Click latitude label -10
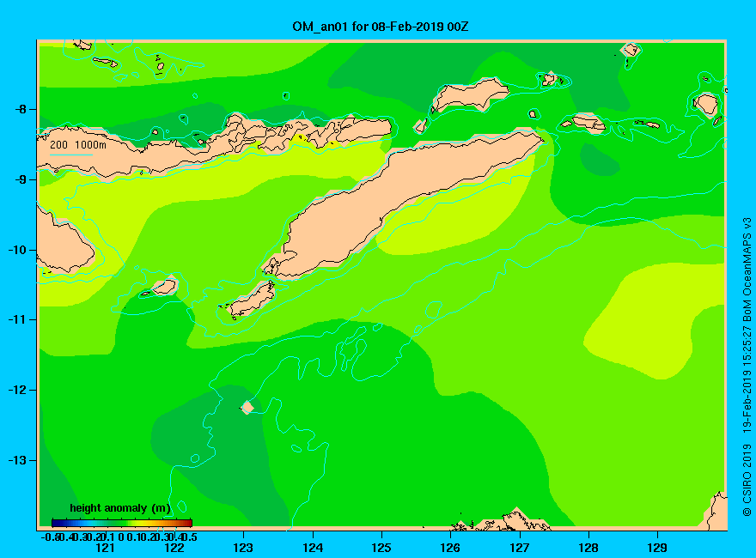The image size is (756, 558). (x=17, y=250)
